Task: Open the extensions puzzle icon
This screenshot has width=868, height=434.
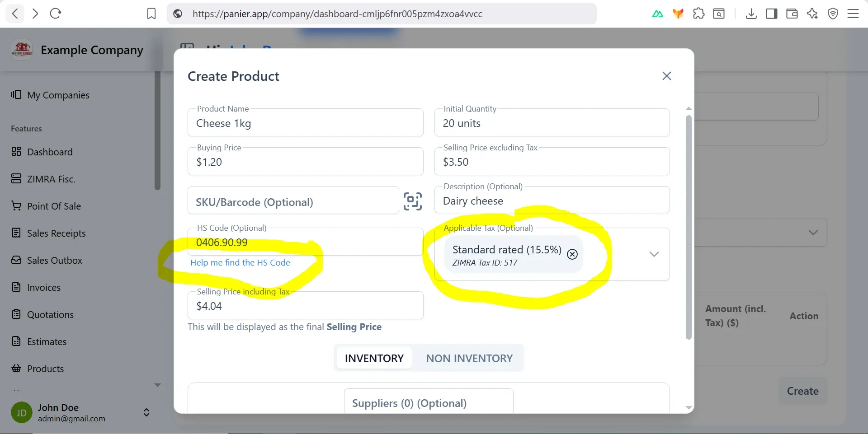Action: 698,14
